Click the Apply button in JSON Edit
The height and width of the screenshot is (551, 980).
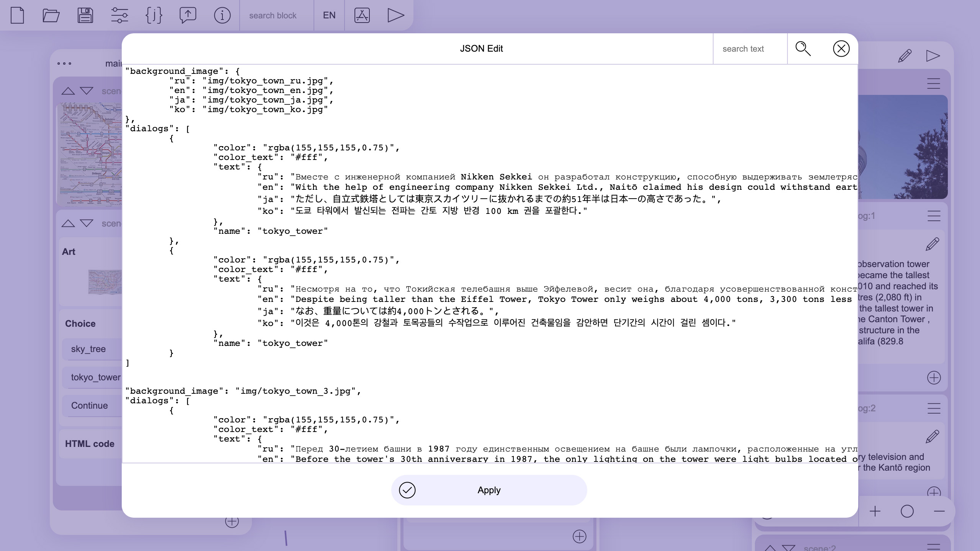(x=489, y=490)
